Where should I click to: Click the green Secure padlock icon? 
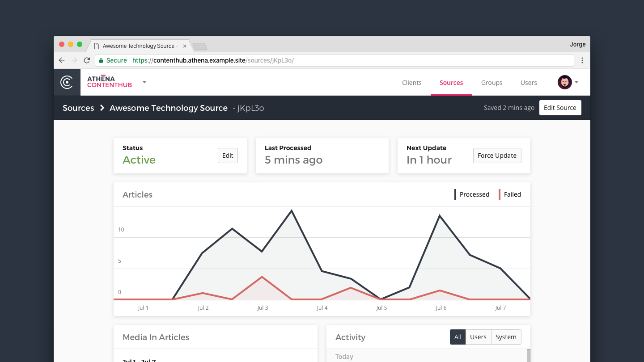click(101, 60)
